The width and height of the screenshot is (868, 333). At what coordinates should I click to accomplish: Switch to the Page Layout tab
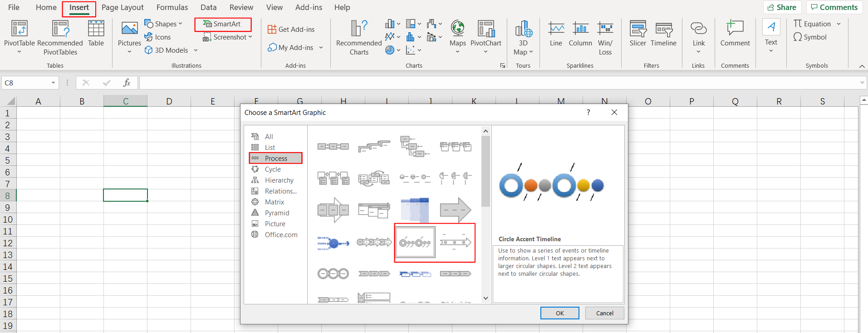pyautogui.click(x=123, y=7)
